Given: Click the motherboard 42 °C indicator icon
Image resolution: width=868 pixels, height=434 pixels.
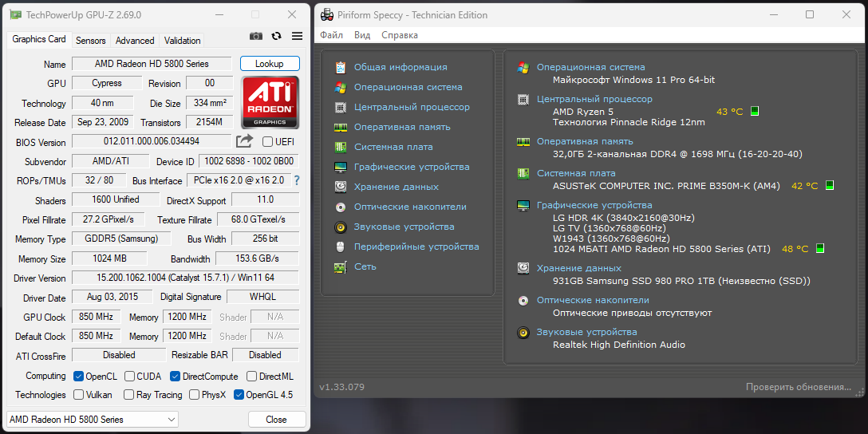Looking at the screenshot, I should click(830, 185).
